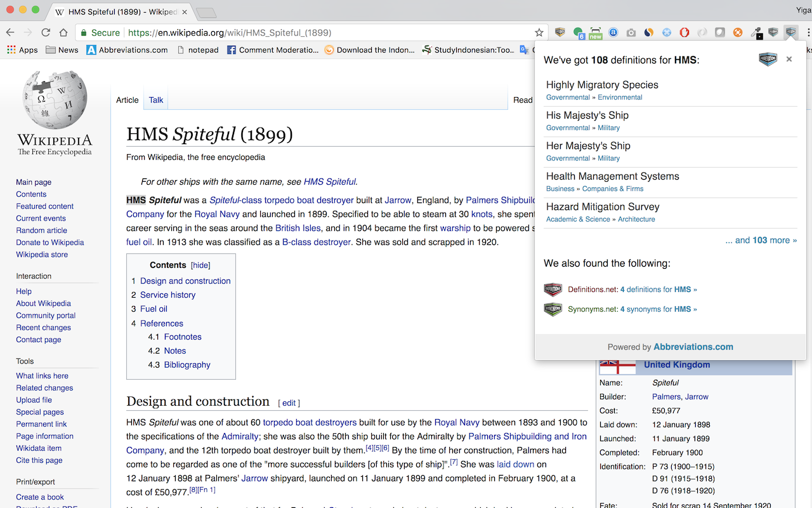Go to 'Design and construction' in Contents

(x=185, y=281)
